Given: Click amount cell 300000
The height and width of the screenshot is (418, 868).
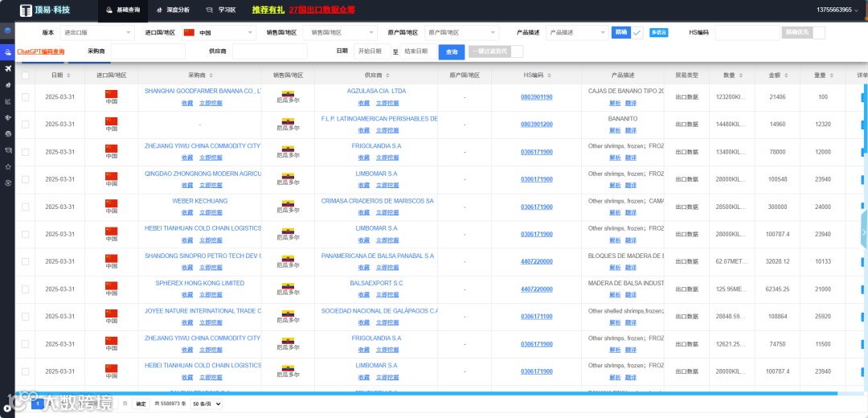Looking at the screenshot, I should (777, 207).
